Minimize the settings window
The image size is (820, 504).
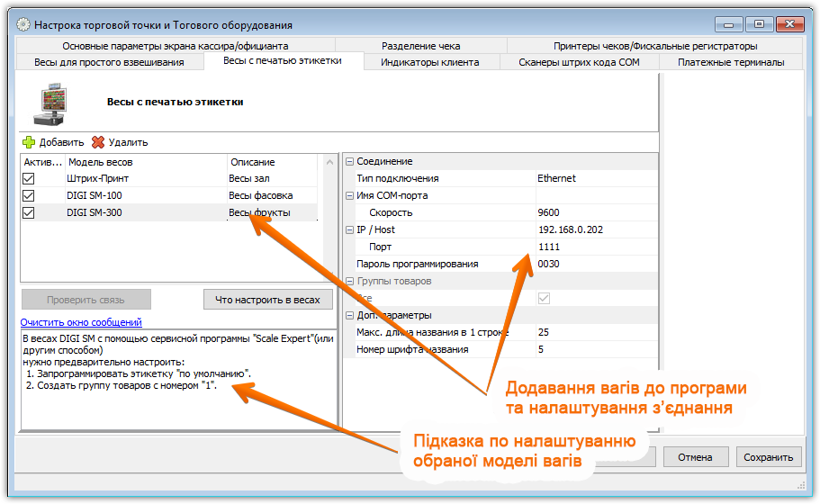(x=728, y=24)
